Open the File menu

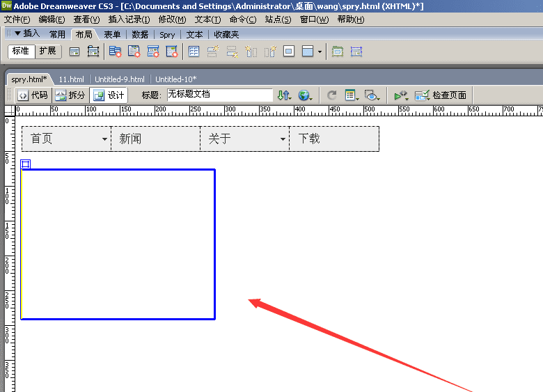[17, 19]
